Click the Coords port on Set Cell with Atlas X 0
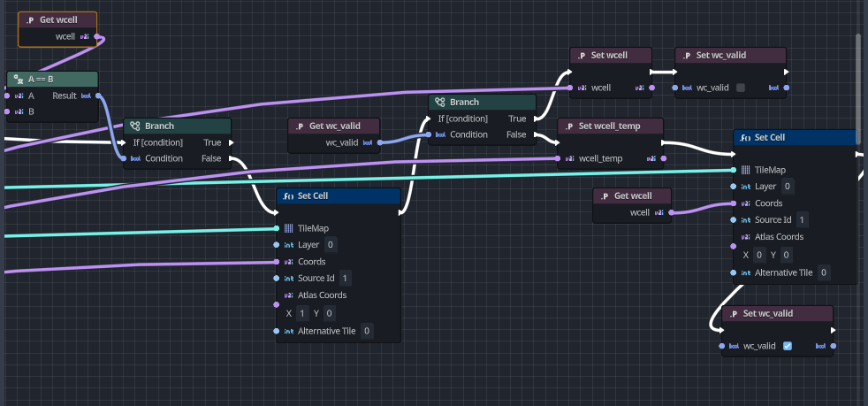Screen dimensions: 868x406 click(734, 203)
